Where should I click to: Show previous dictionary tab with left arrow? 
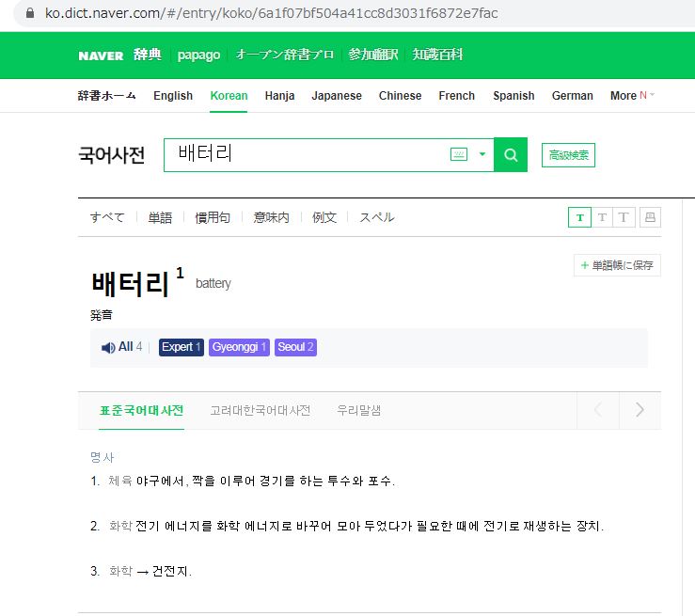coord(598,410)
